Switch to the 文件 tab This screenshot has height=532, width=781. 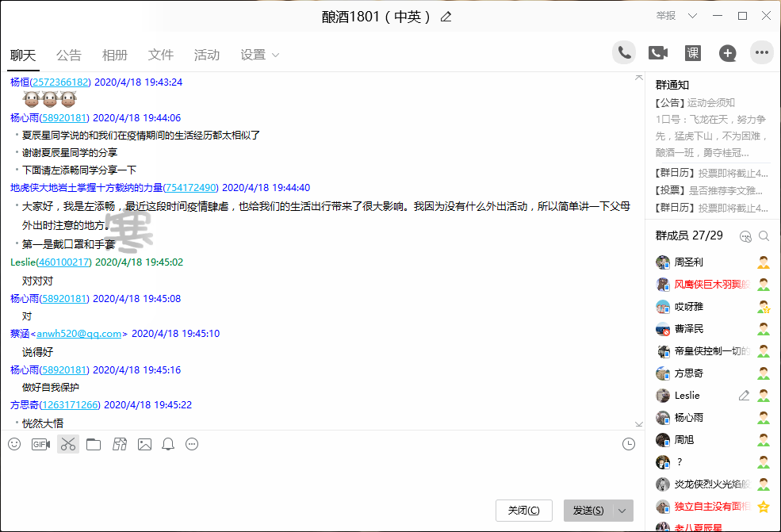[x=161, y=55]
